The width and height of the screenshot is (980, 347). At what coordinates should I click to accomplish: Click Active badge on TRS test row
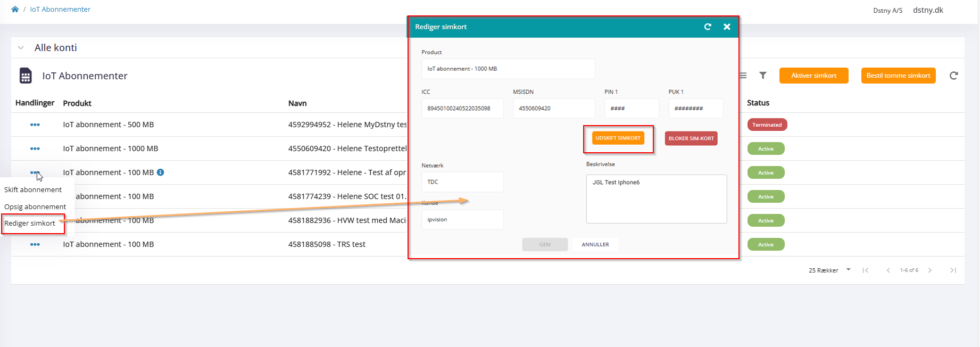tap(766, 244)
